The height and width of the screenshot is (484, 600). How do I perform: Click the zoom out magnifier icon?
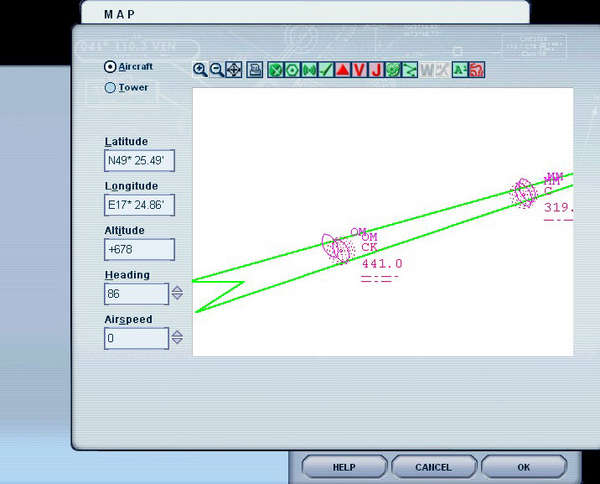click(x=217, y=70)
